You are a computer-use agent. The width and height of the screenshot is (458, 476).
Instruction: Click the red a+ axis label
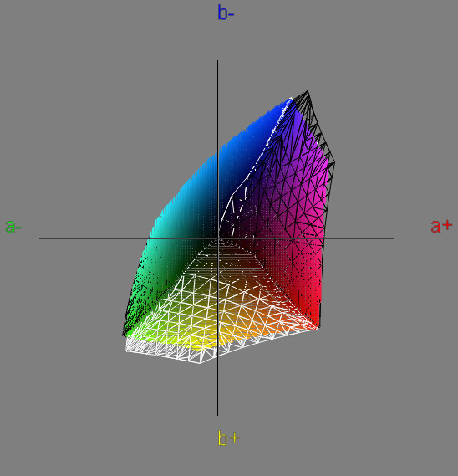coord(441,227)
